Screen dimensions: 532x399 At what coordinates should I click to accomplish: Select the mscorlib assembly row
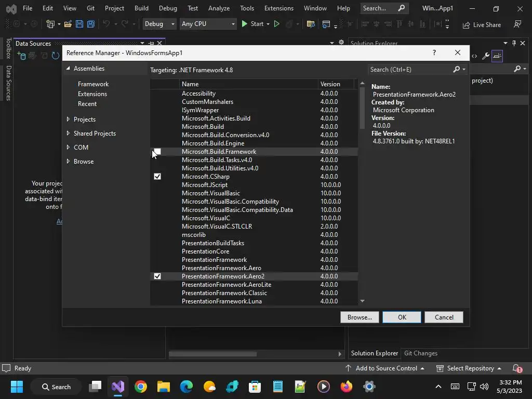point(254,235)
